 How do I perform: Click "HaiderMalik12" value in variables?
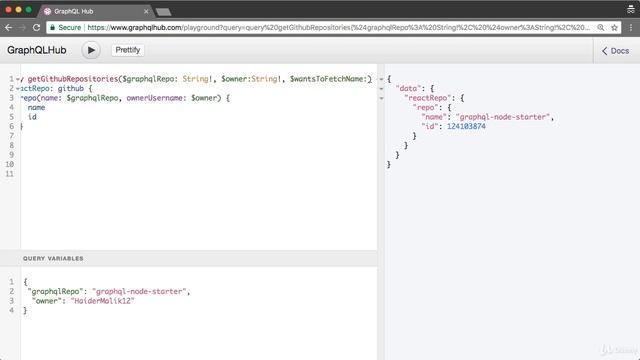point(102,301)
